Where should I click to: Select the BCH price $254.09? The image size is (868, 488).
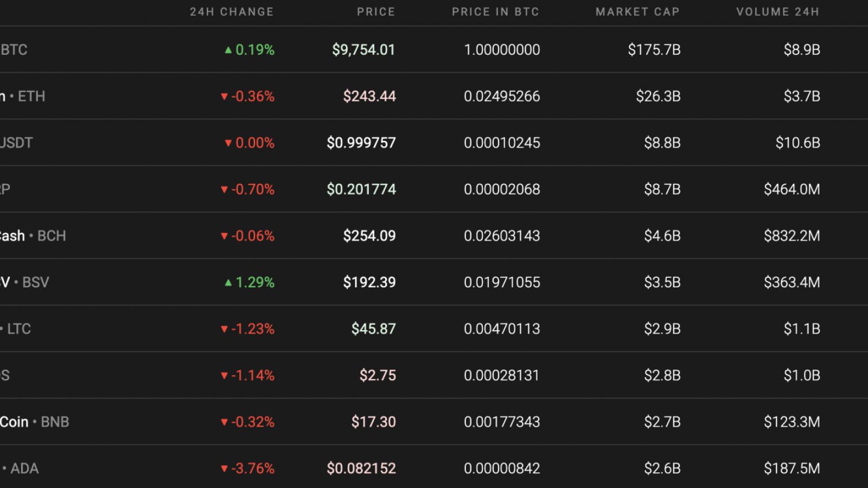(x=369, y=236)
